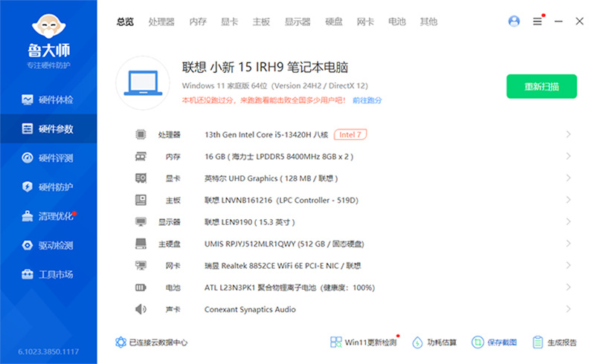Click 生成报告 to generate report
Screen dimensions: 595x364
coord(554,342)
